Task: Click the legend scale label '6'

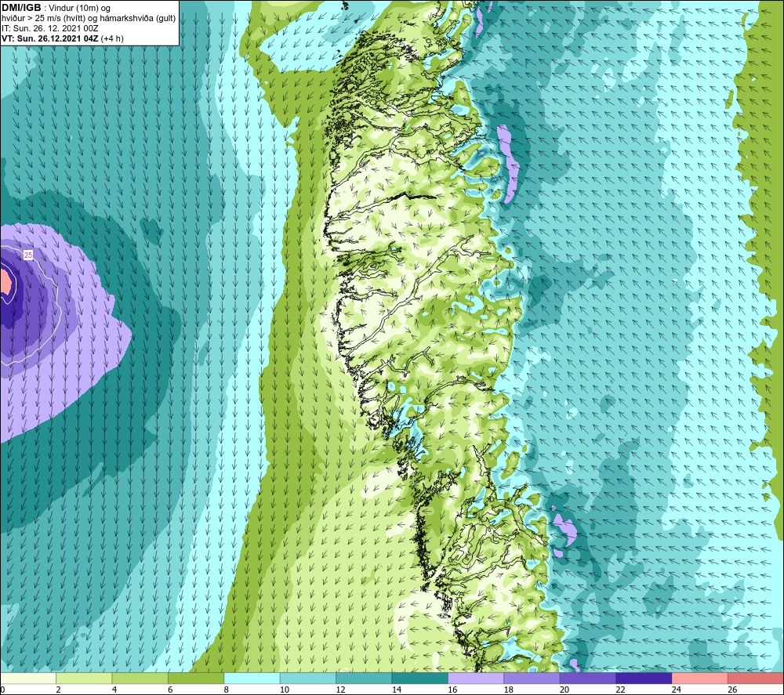Action: [170, 690]
